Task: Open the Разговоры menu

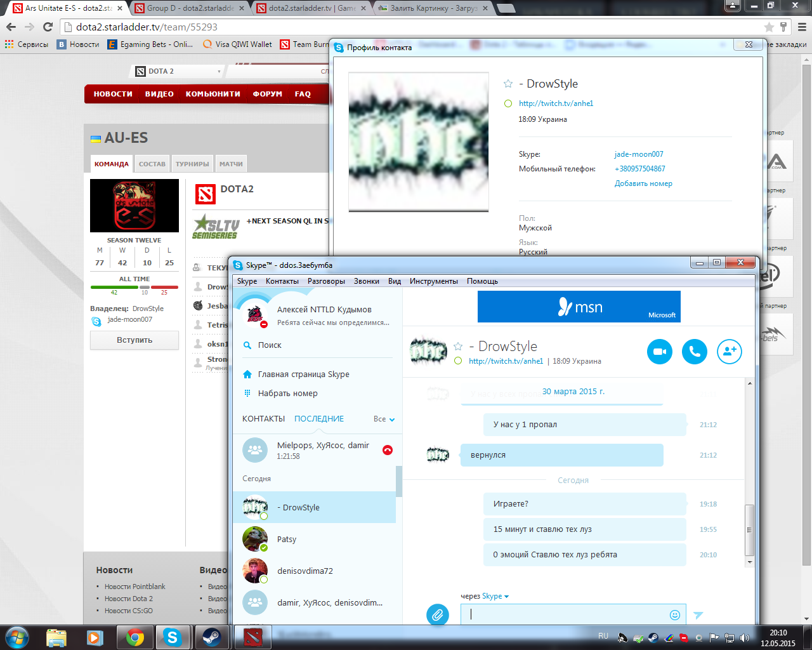Action: point(326,281)
